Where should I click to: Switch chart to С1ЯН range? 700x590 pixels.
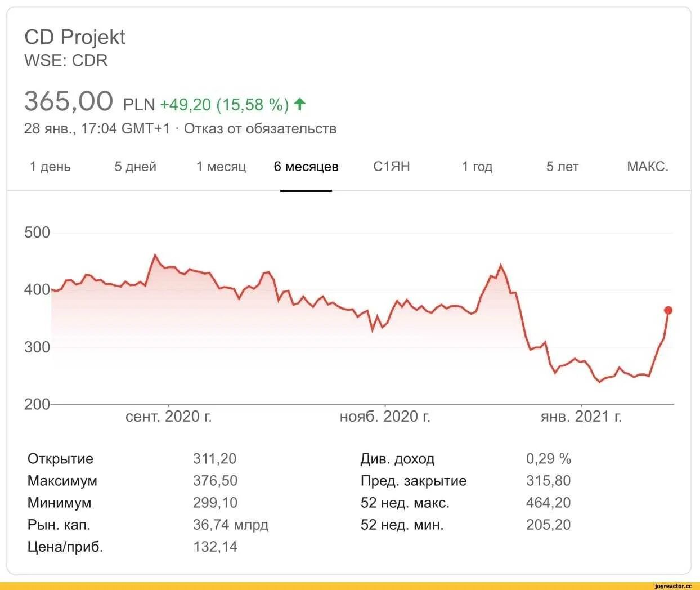coord(392,167)
